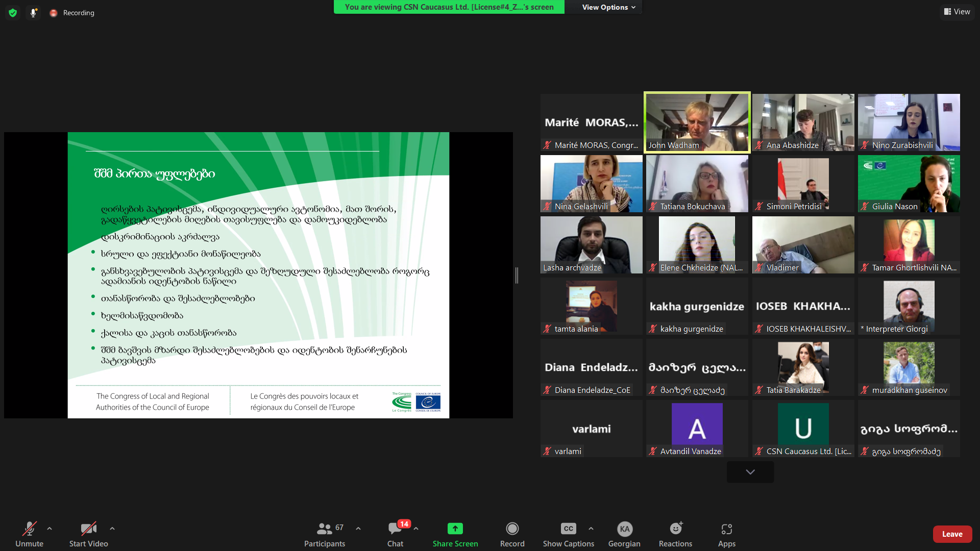Viewport: 980px width, 551px height.
Task: Expand audio options arrow beside Unmute
Action: pos(50,529)
